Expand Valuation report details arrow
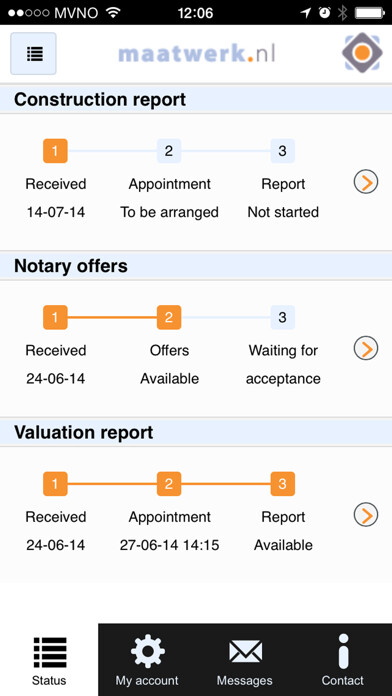This screenshot has height=696, width=392. [366, 515]
